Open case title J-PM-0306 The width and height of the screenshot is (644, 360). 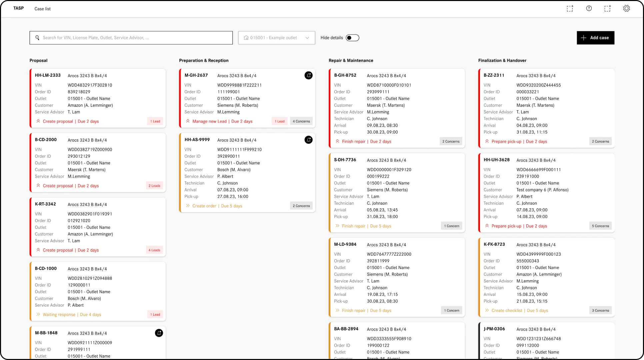point(494,329)
